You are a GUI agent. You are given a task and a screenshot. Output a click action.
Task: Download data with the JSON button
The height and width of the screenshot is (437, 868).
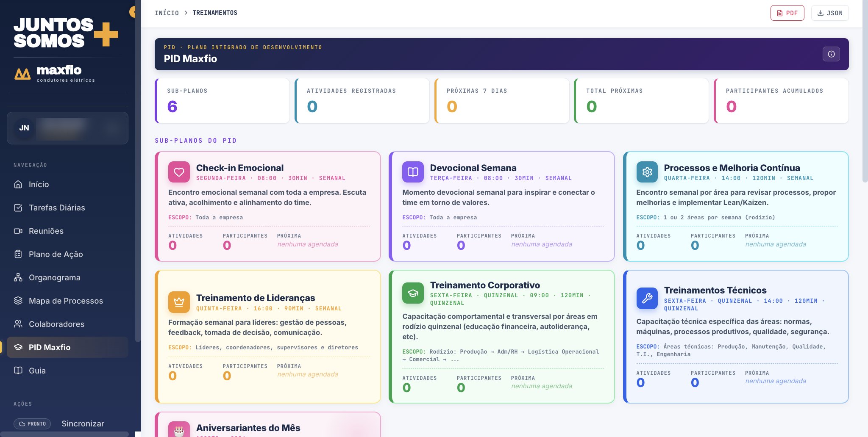[x=830, y=13]
